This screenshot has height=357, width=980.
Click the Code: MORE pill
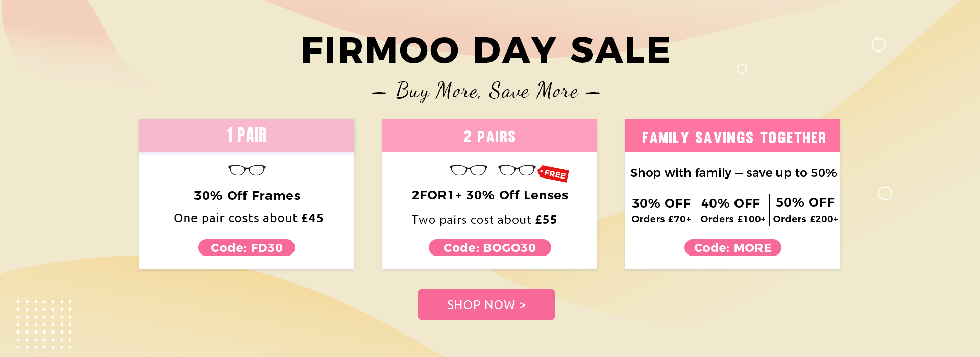[732, 248]
